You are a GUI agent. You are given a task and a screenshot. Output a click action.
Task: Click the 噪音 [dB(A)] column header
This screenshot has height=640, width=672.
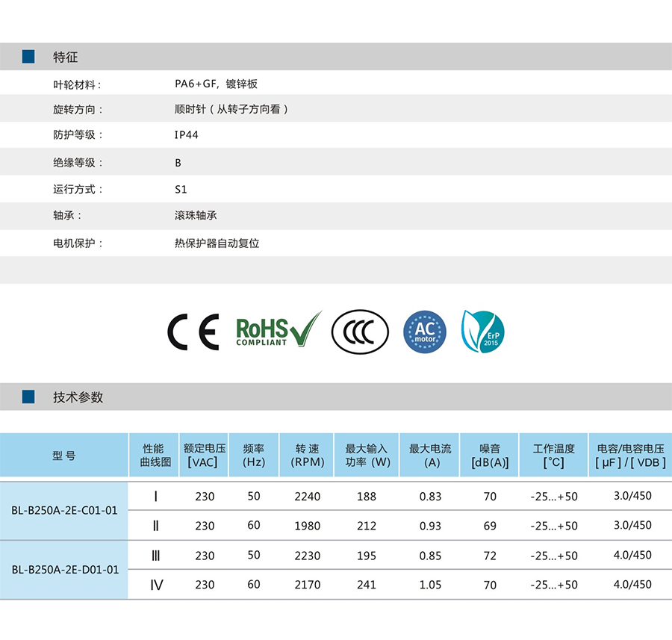pos(489,455)
